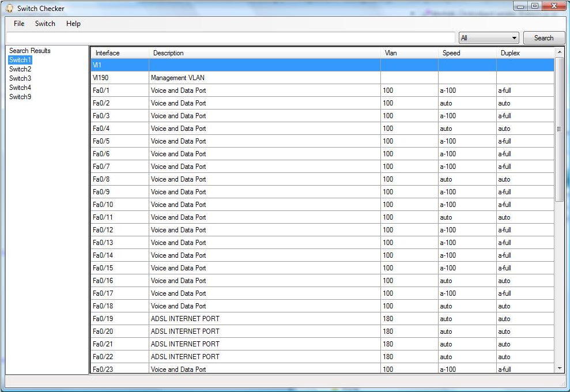Click the Switch Checker title bar icon

9,9
